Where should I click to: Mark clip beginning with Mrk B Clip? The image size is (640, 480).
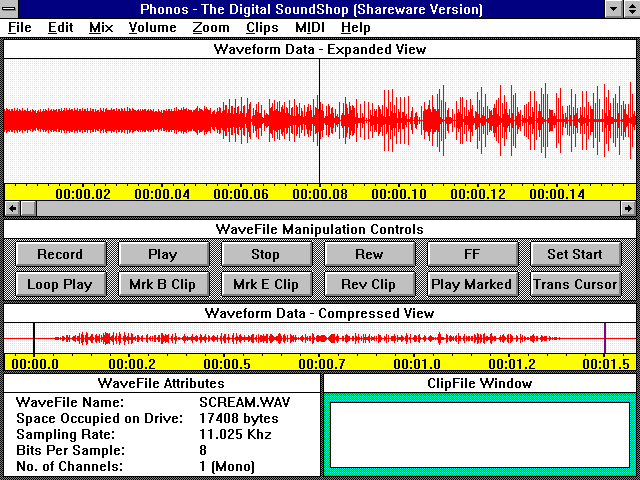(162, 284)
